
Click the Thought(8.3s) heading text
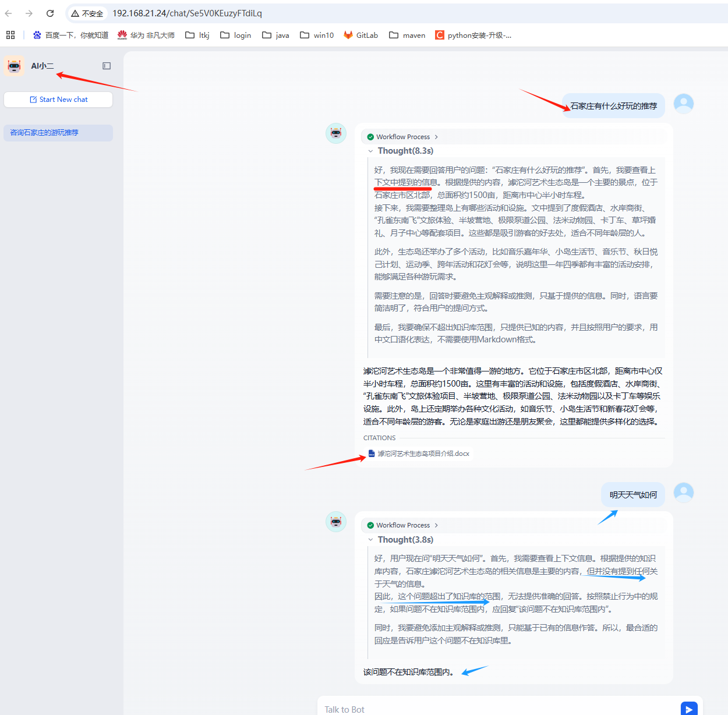(405, 151)
